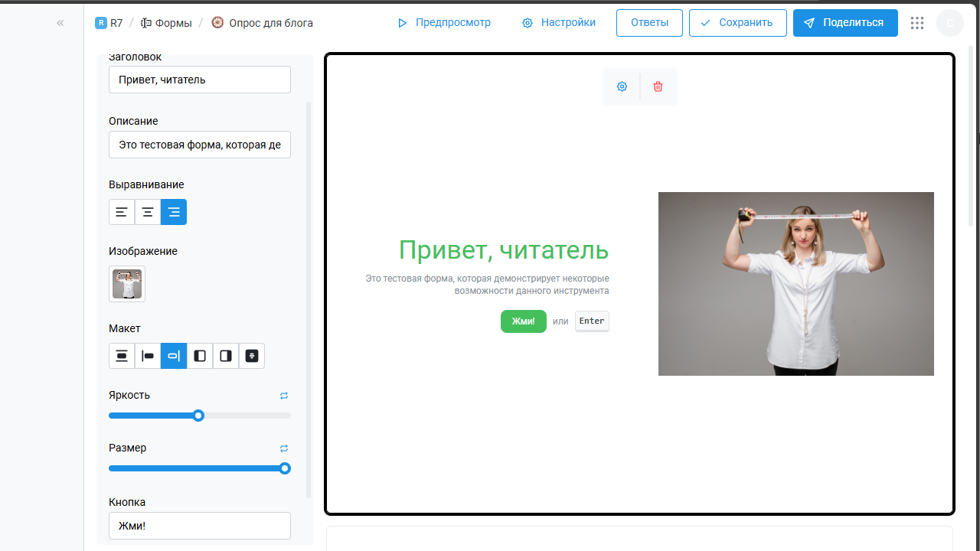Viewport: 980px width, 551px height.
Task: Open the user avatar menu
Action: click(x=950, y=23)
